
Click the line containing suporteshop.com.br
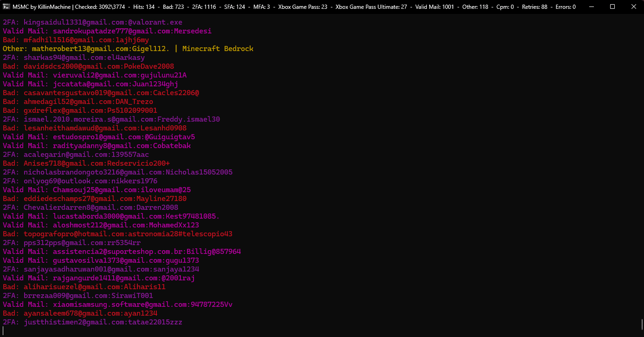(122, 252)
